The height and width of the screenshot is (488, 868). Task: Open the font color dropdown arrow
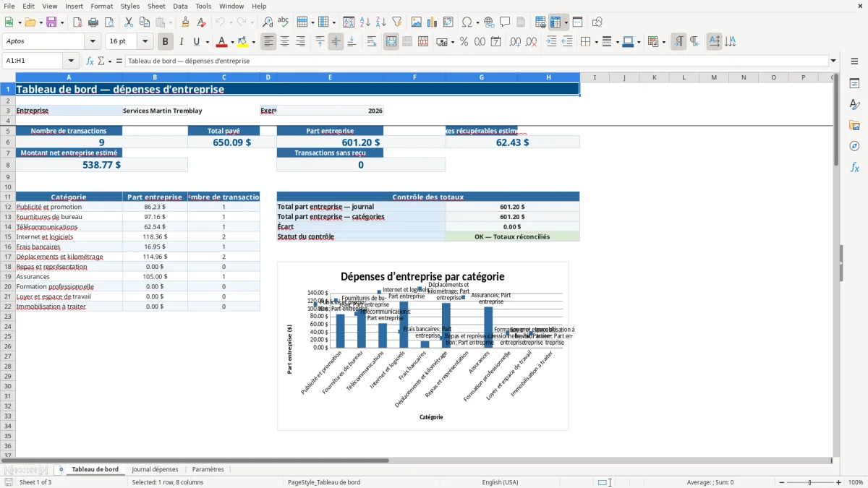[x=231, y=42]
